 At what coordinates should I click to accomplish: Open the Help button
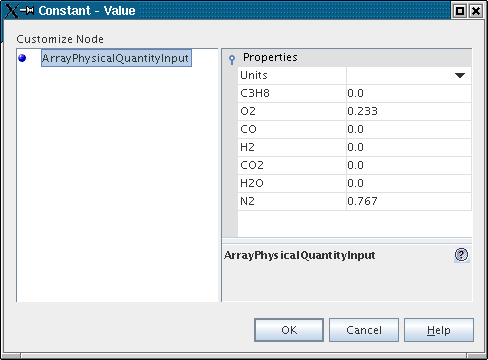[439, 330]
